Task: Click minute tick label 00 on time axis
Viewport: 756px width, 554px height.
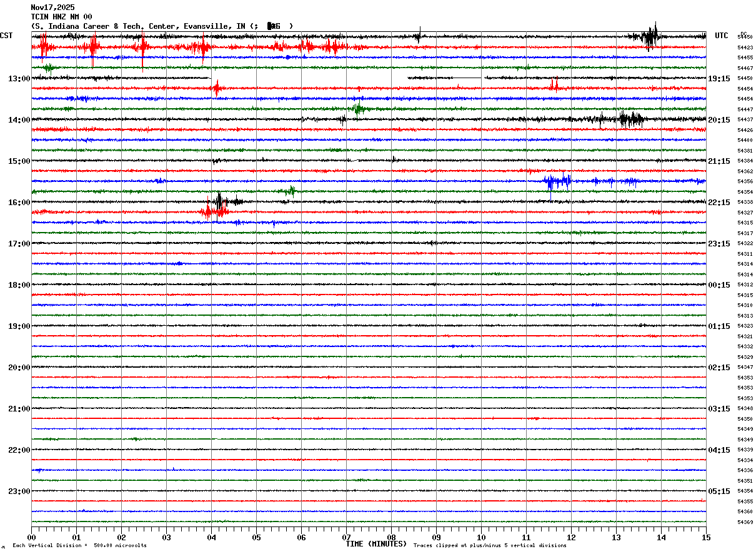Action: point(31,537)
